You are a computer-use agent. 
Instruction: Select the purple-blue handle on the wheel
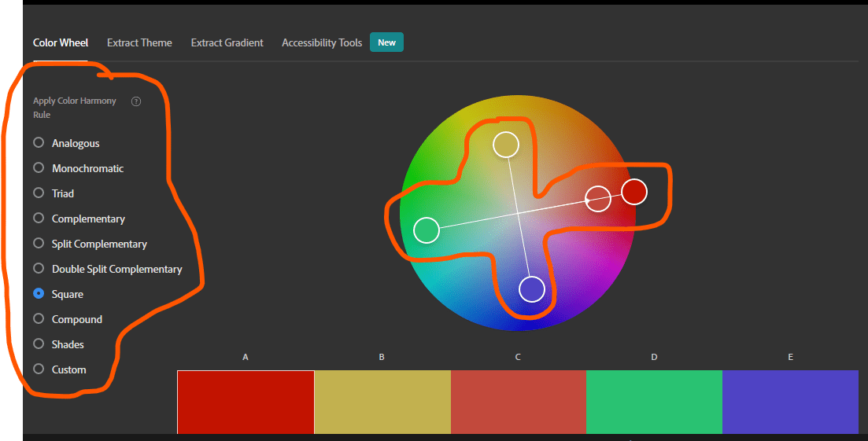point(532,289)
